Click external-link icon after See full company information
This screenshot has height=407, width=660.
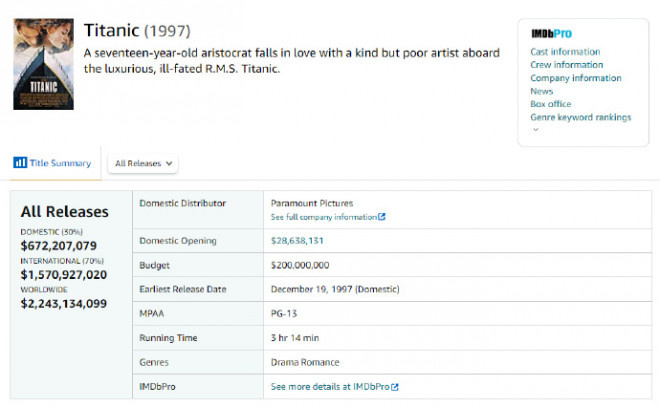tap(382, 217)
